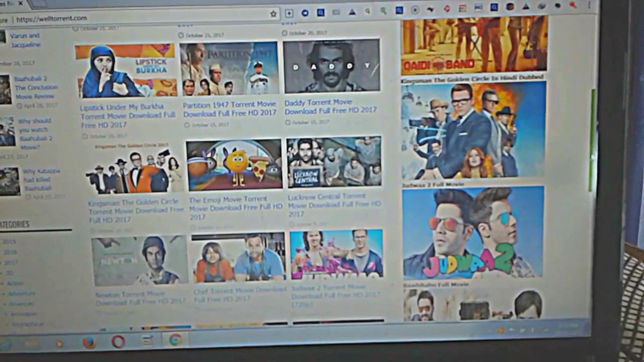Open Daddy Torrent Movie Download link
Image resolution: width=644 pixels, height=362 pixels.
331,107
